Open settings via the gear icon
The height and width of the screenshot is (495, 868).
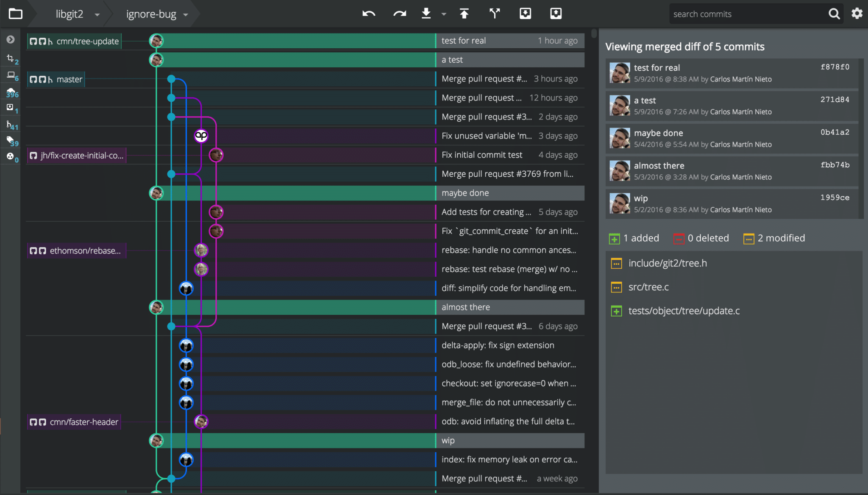tap(857, 14)
